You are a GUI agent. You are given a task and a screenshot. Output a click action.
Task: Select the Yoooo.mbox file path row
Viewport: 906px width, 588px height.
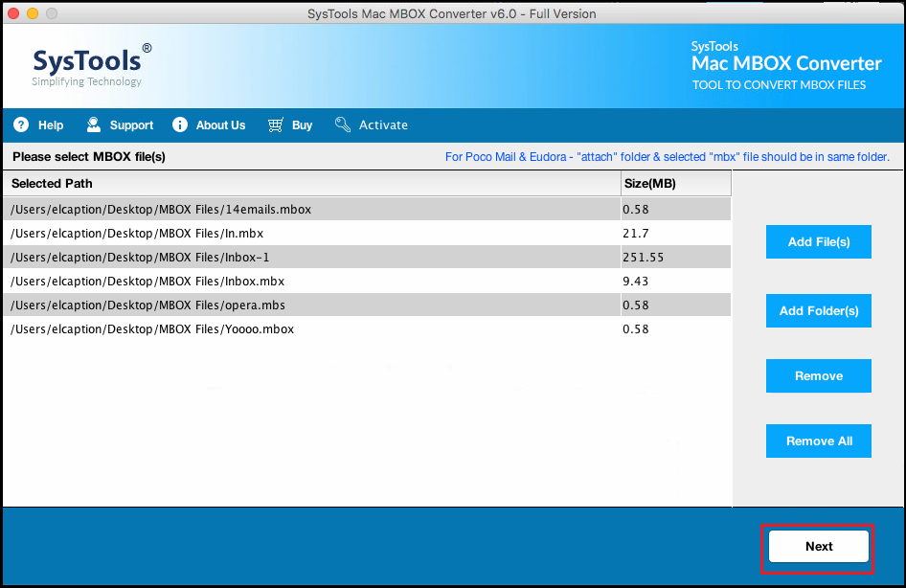(367, 329)
